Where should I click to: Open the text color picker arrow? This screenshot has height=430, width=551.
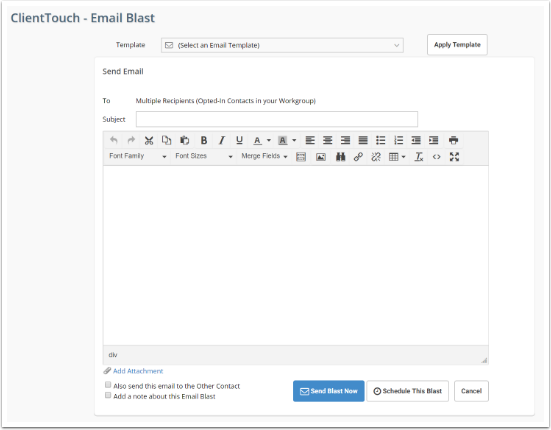click(269, 141)
